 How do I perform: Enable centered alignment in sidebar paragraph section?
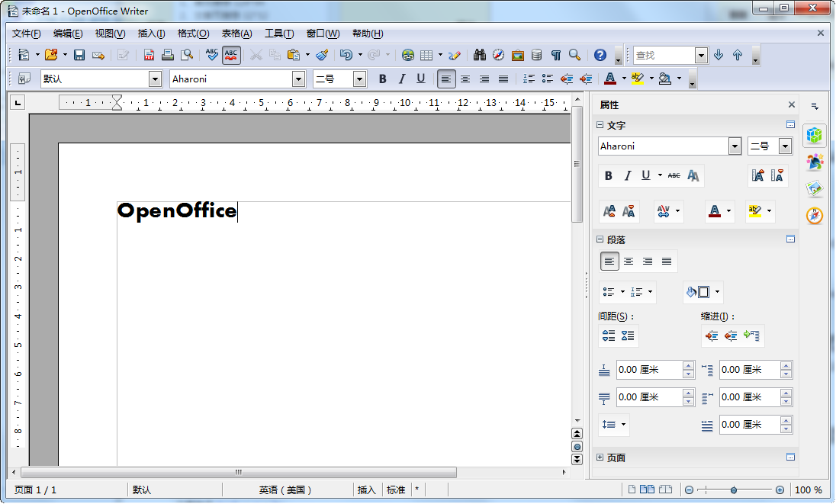[x=629, y=262]
